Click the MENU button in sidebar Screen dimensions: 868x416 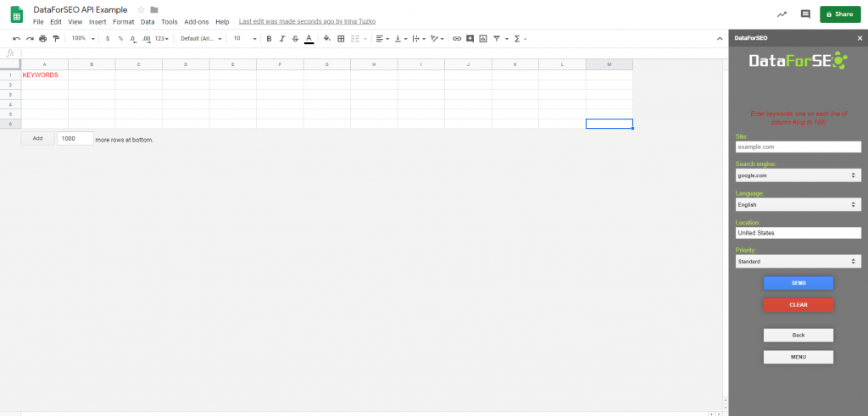(798, 358)
